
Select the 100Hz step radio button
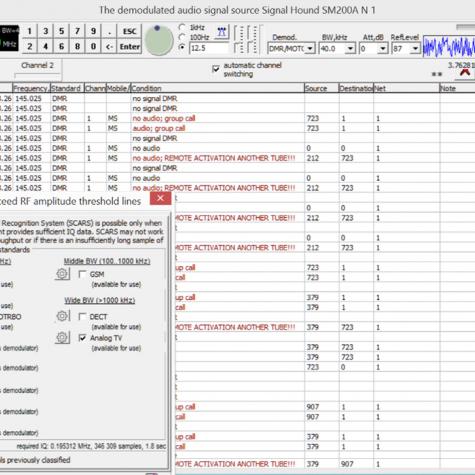click(x=182, y=37)
